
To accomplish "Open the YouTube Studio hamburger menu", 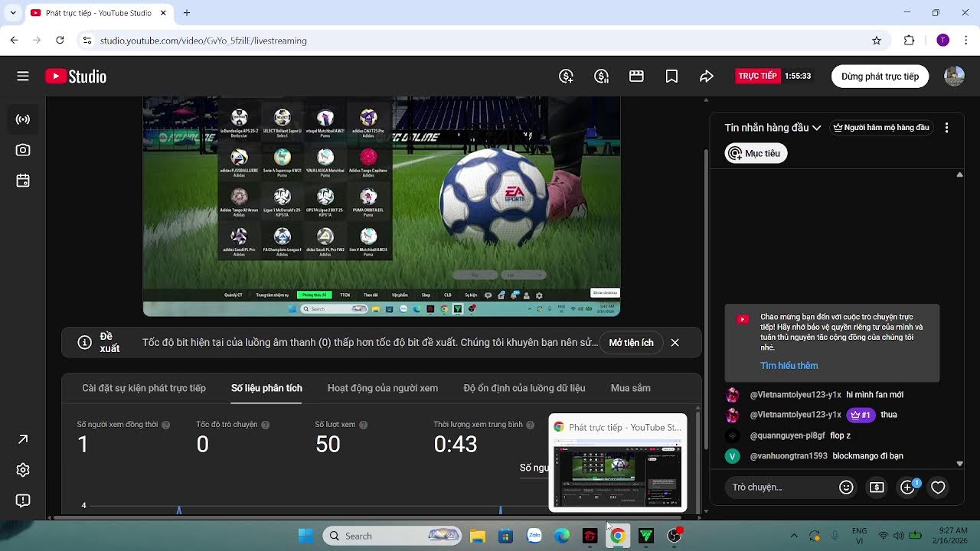I will pos(23,76).
